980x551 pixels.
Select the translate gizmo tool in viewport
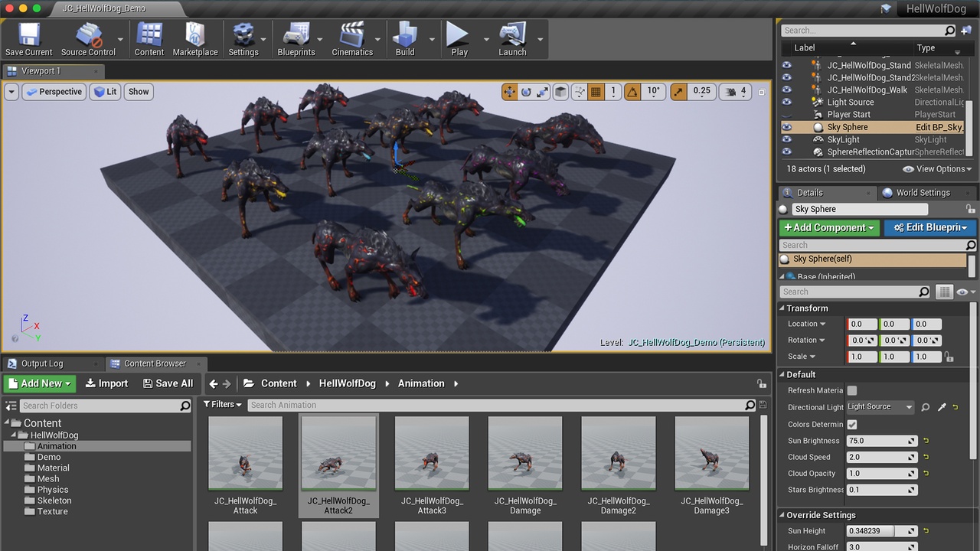(509, 92)
